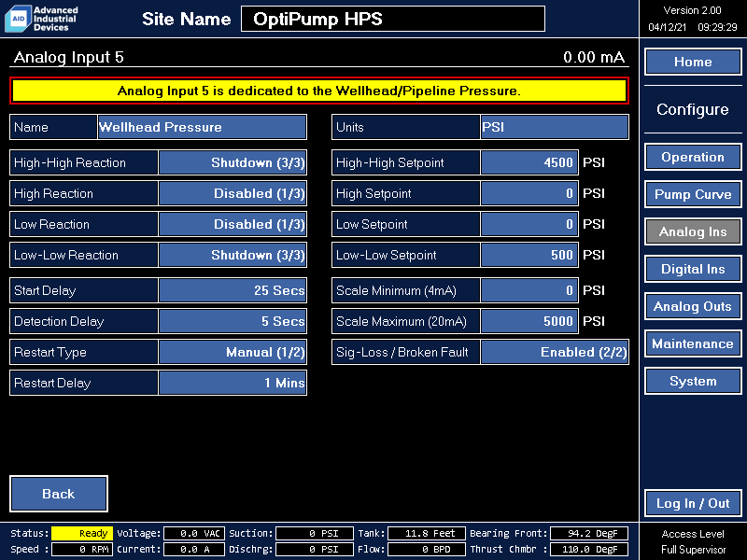Viewport: 747px width, 560px height.
Task: Click the Version 2.00 label
Action: (x=692, y=10)
